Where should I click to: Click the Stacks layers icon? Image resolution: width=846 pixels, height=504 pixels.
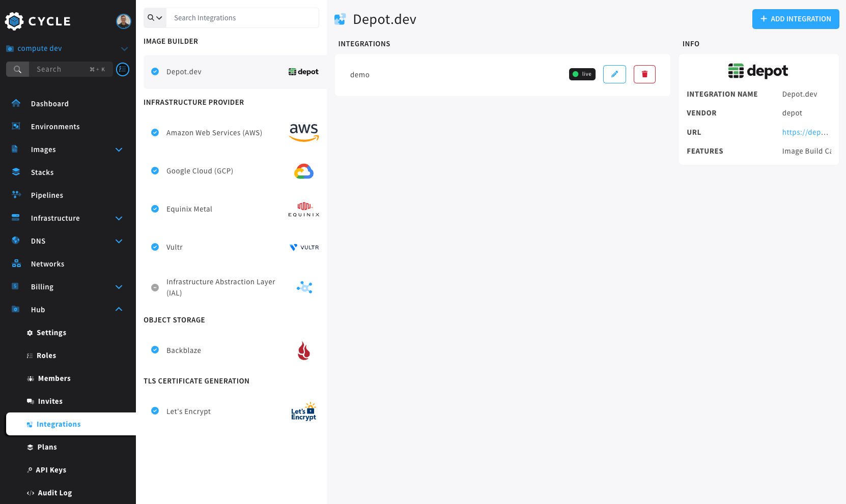pos(16,172)
